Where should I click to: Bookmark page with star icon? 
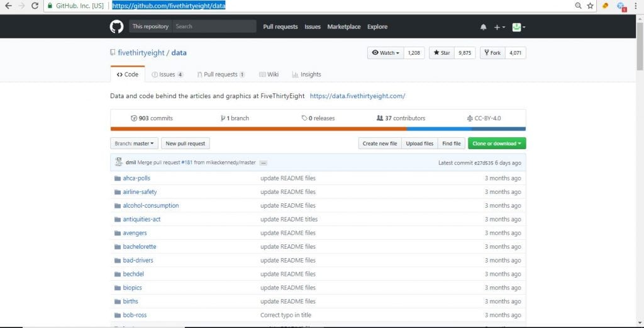click(x=590, y=6)
